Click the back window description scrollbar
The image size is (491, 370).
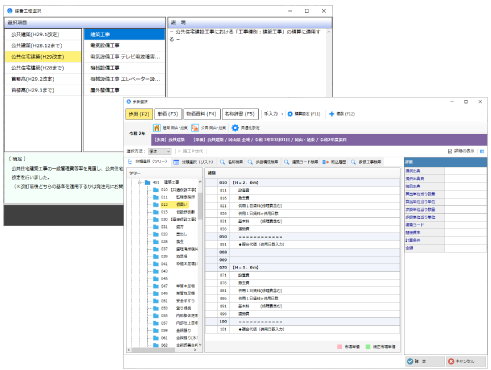pos(329,63)
